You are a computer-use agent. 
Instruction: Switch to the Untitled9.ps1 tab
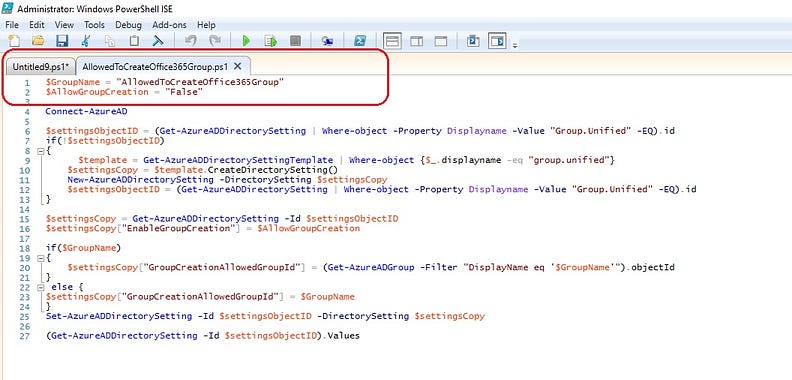[x=41, y=66]
